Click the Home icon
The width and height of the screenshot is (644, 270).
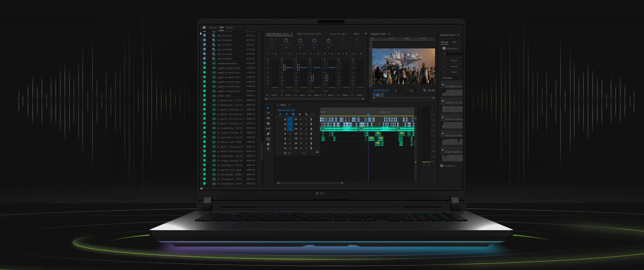coord(204,27)
